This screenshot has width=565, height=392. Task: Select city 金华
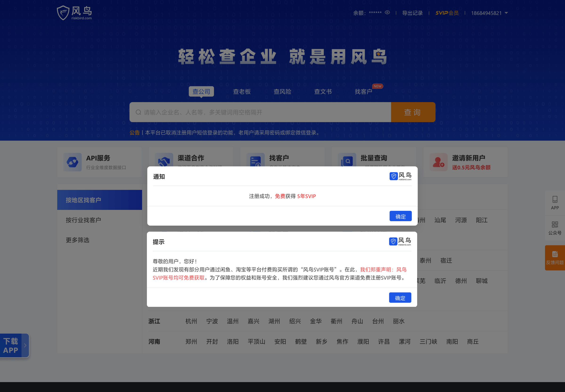(x=316, y=321)
